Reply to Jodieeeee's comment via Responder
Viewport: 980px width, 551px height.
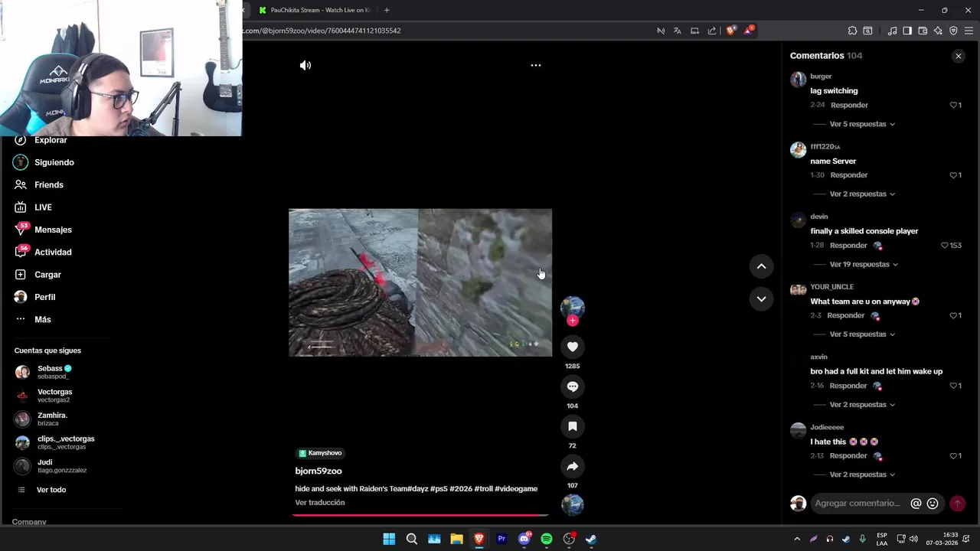(848, 455)
